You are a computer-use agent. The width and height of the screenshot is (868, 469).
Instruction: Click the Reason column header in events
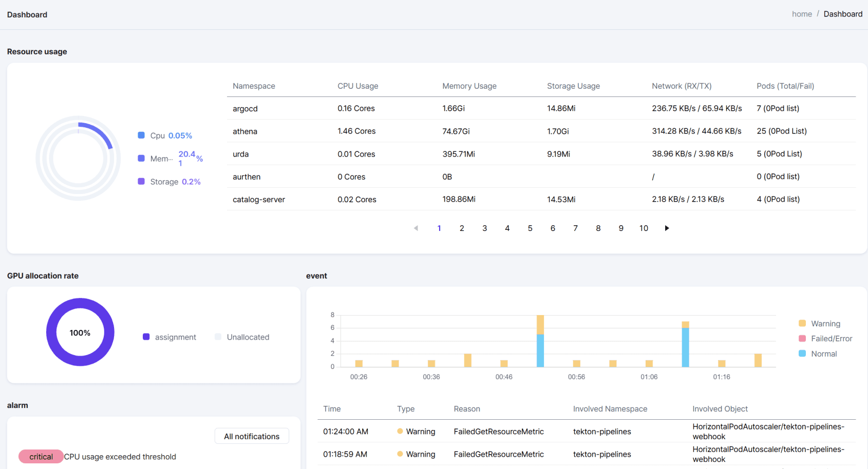click(467, 409)
